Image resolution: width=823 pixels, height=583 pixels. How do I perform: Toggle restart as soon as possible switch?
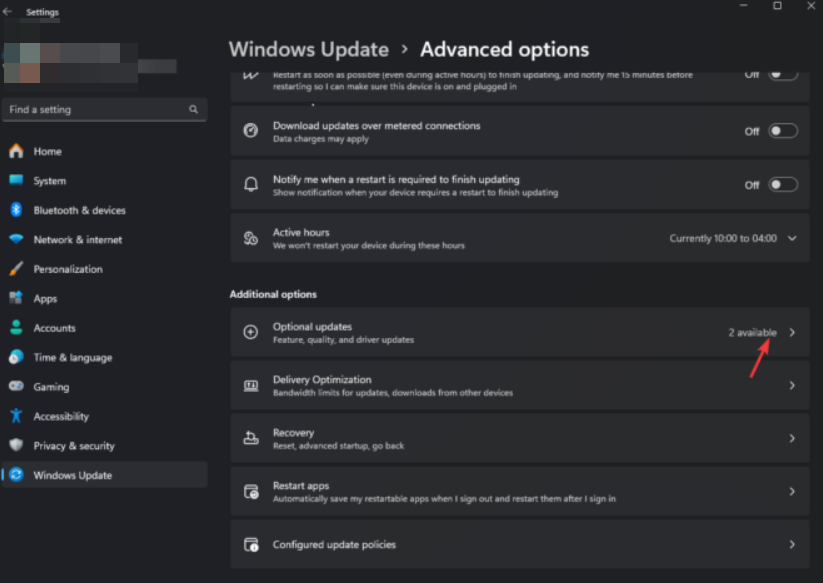(x=783, y=75)
